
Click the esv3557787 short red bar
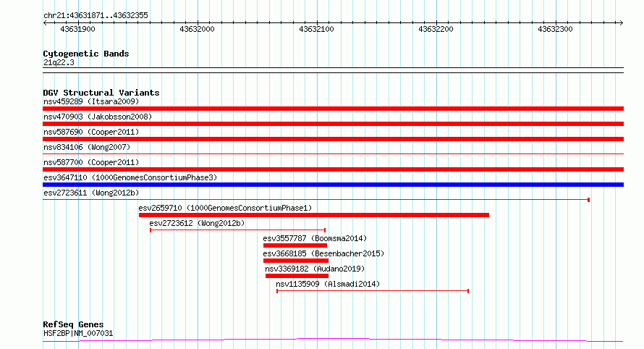(295, 245)
